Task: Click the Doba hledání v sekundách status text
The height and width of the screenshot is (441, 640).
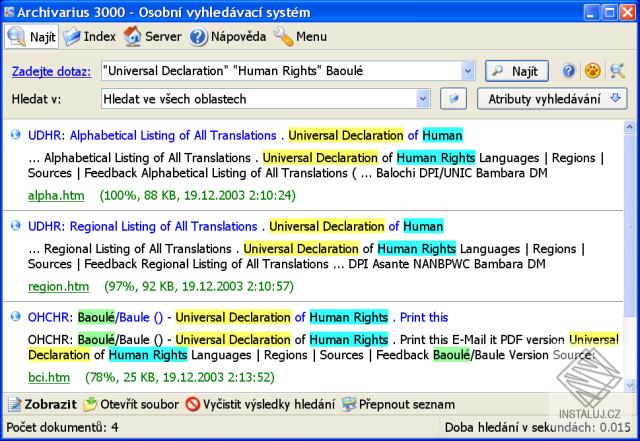Action: point(538,428)
